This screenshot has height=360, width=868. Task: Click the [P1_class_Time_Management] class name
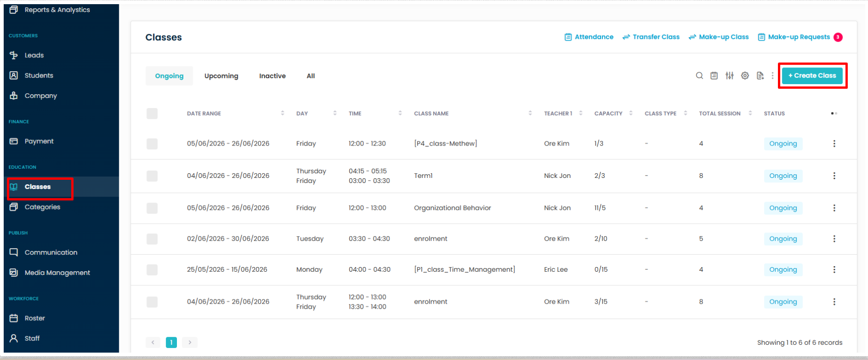464,269
